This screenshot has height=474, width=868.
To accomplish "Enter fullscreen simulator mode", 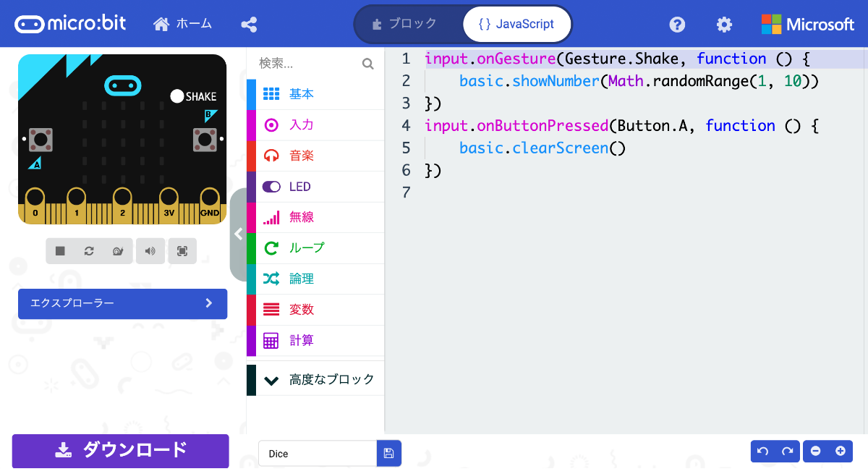I will tap(182, 250).
